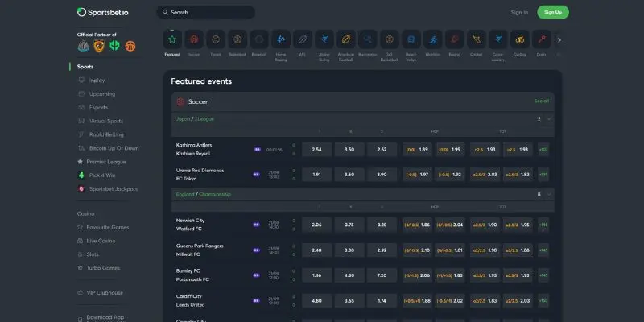Collapse the Japan J.League section chevron
The width and height of the screenshot is (644, 322).
coord(550,119)
